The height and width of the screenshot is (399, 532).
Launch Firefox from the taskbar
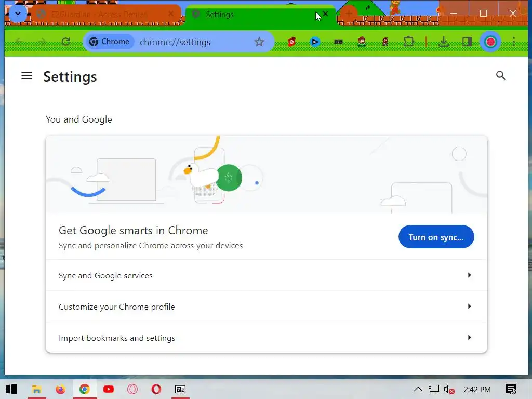[60, 389]
